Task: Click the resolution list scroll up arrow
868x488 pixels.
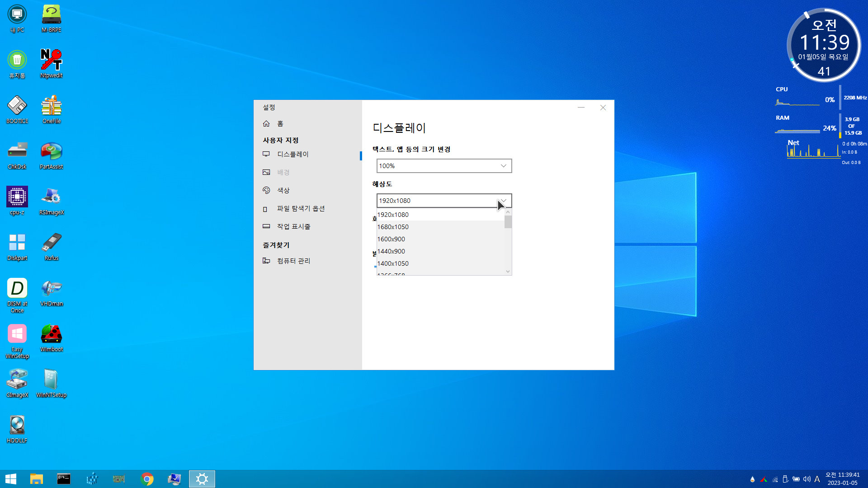Action: pyautogui.click(x=508, y=212)
